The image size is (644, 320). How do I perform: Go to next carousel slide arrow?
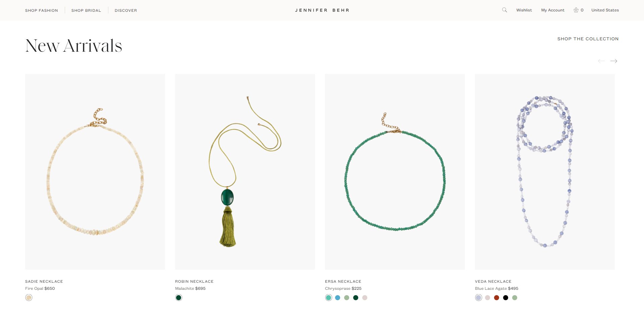(614, 61)
